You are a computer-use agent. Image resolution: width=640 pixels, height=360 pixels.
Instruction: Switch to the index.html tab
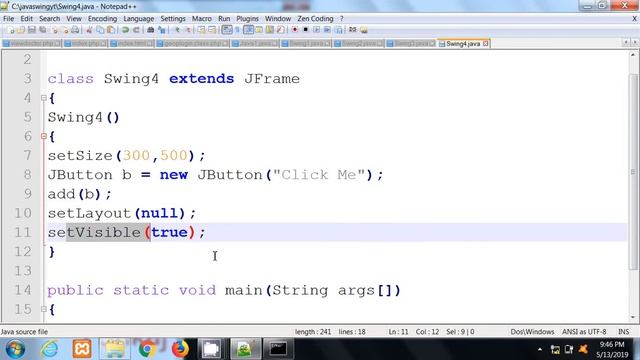coord(131,43)
